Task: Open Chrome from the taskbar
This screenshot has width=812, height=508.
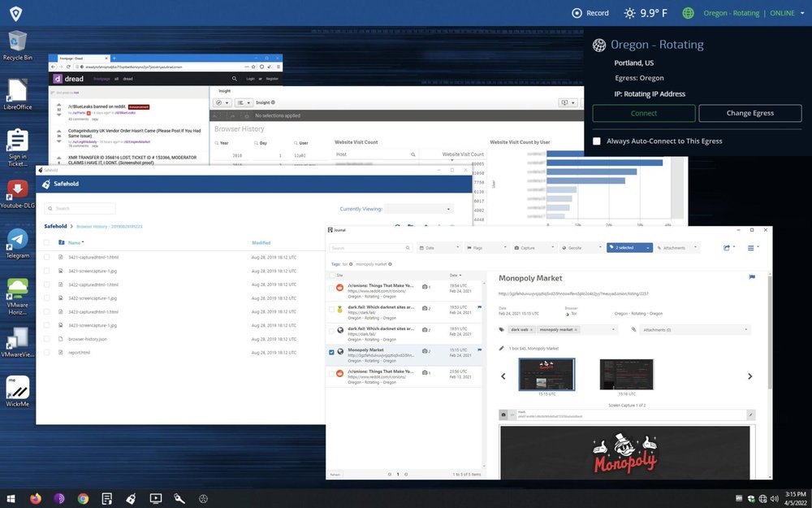Action: [x=83, y=498]
